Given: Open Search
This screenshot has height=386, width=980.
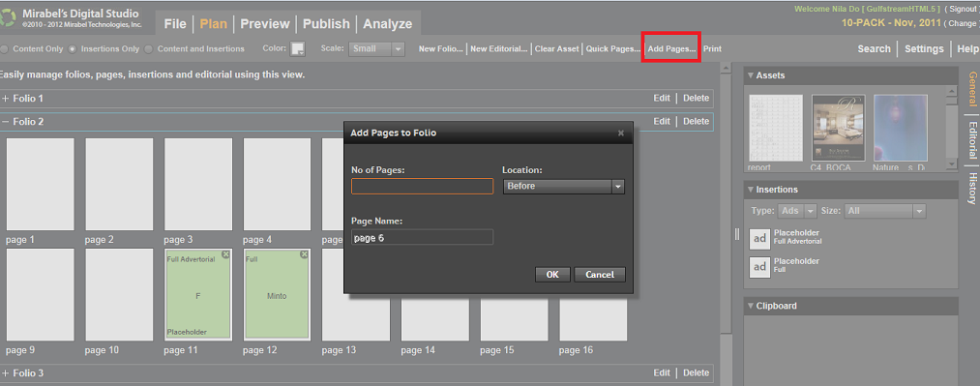Looking at the screenshot, I should click(874, 48).
